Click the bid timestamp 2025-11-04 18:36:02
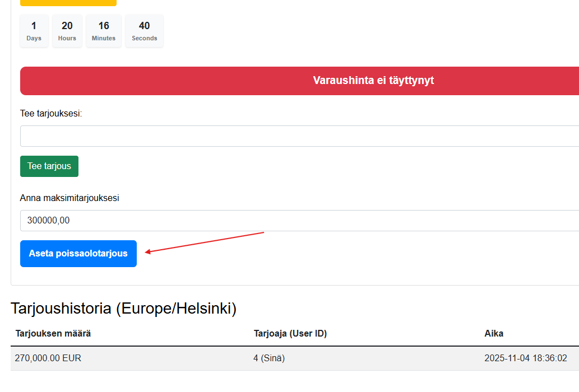This screenshot has height=392, width=579. pyautogui.click(x=525, y=358)
